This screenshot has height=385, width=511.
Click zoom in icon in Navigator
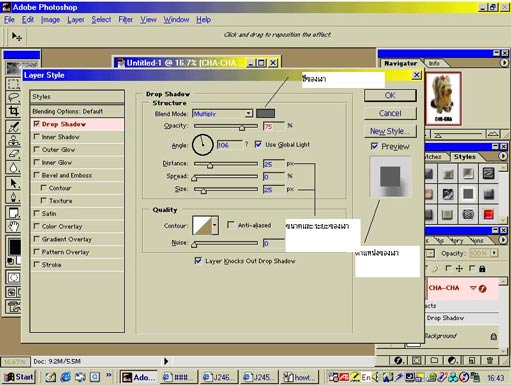tap(493, 134)
